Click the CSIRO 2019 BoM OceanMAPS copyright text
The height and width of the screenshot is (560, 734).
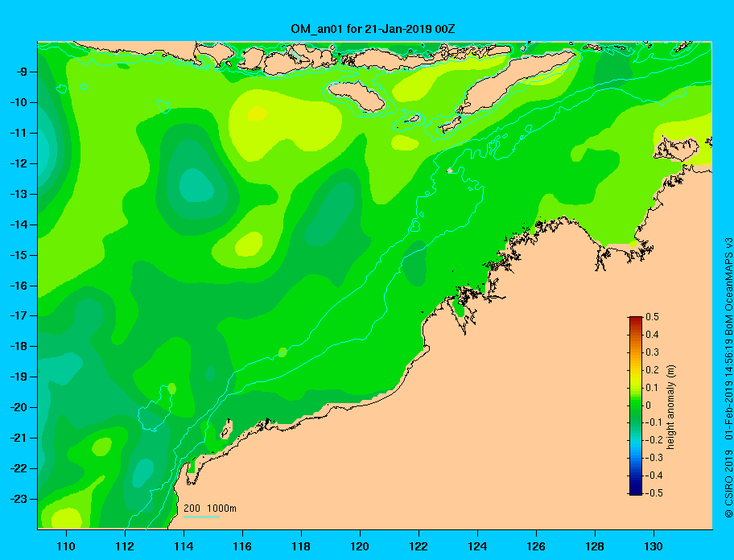tap(728, 377)
